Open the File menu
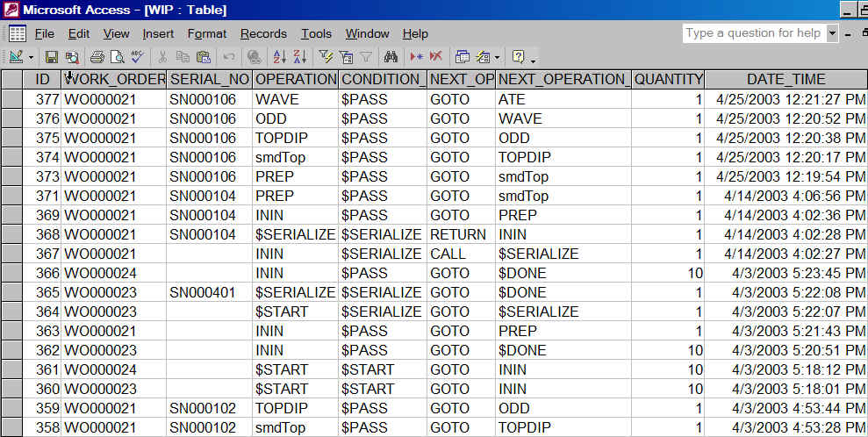Image resolution: width=868 pixels, height=437 pixels. tap(44, 33)
